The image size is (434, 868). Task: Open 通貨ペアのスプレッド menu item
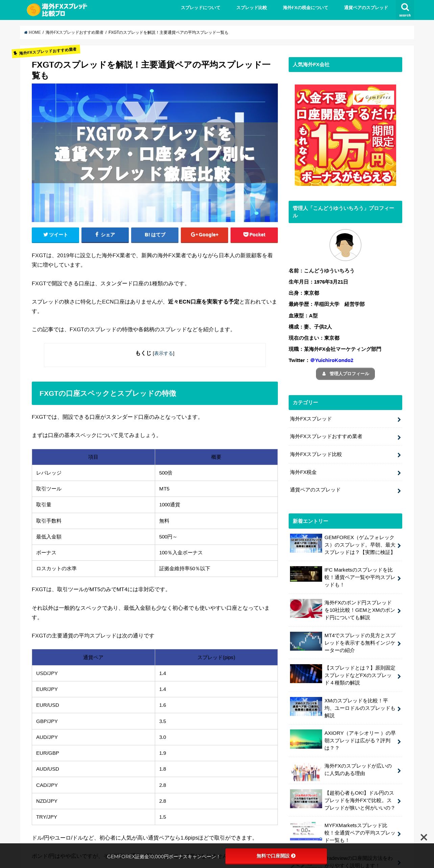click(366, 8)
